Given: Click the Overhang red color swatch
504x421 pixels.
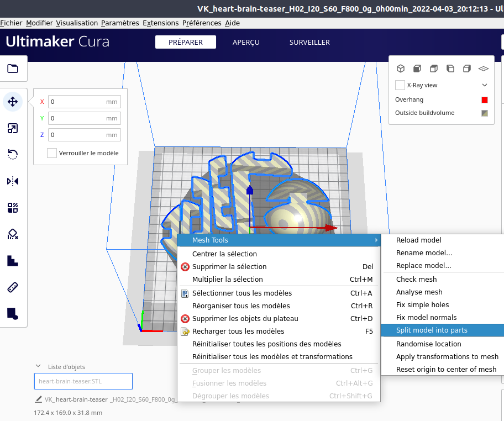Looking at the screenshot, I should 485,100.
